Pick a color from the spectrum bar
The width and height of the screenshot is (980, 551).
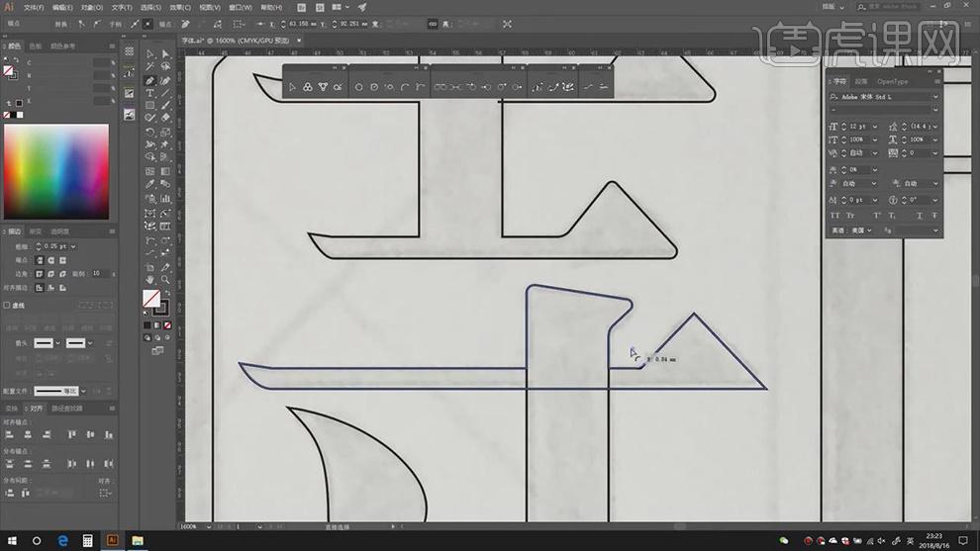pos(56,172)
